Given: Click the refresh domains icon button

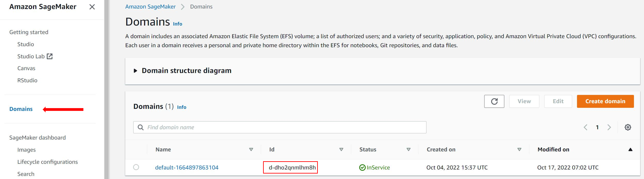Looking at the screenshot, I should click(x=494, y=101).
